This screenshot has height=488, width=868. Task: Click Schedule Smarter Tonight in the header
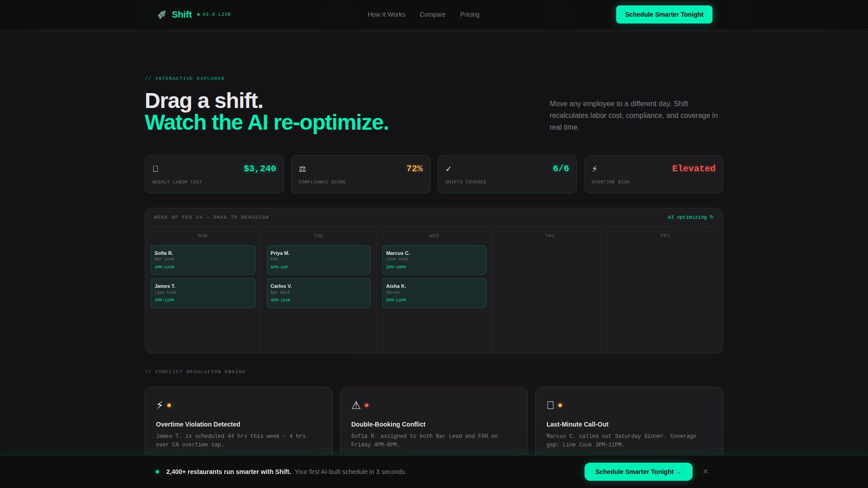(664, 14)
